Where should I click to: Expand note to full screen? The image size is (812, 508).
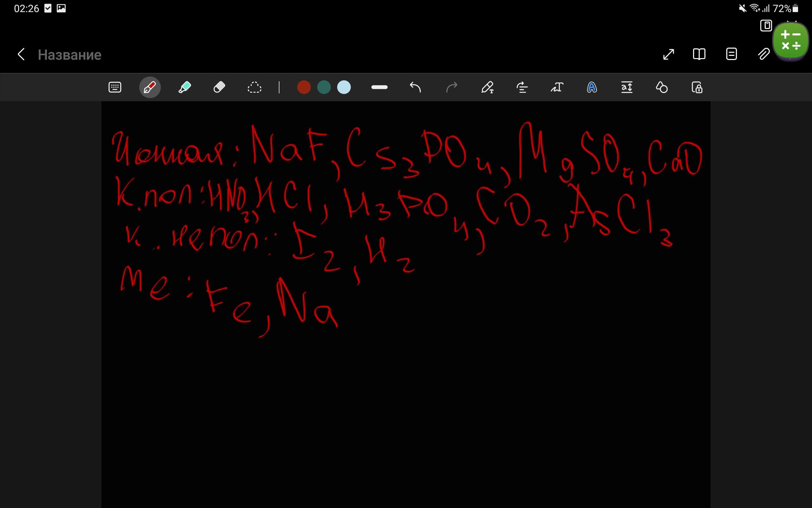pos(669,54)
